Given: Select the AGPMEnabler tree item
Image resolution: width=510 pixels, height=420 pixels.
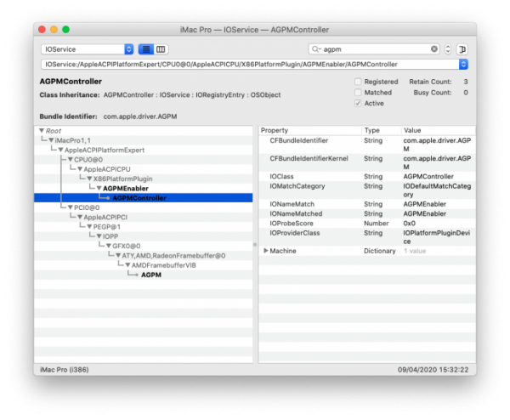Looking at the screenshot, I should tap(126, 189).
